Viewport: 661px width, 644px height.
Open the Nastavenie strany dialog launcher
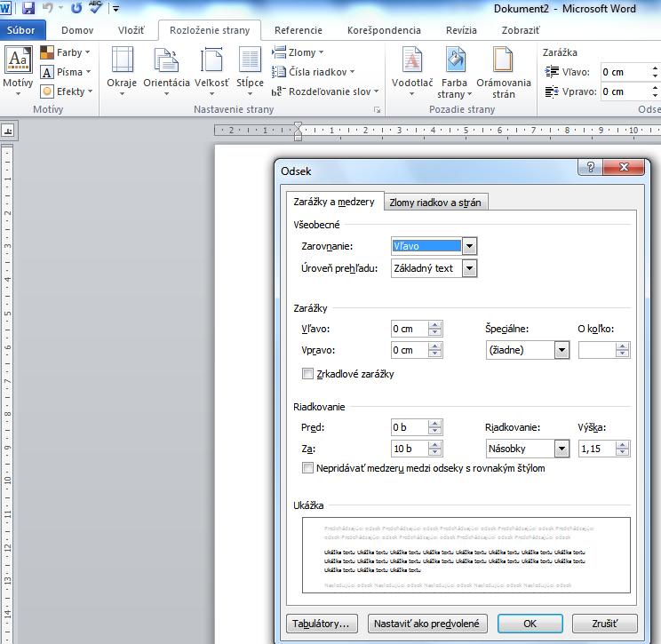point(377,110)
